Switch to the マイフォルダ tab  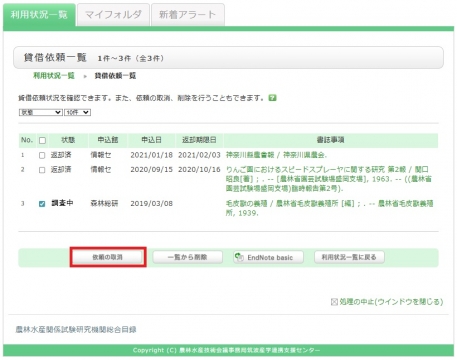pos(113,15)
